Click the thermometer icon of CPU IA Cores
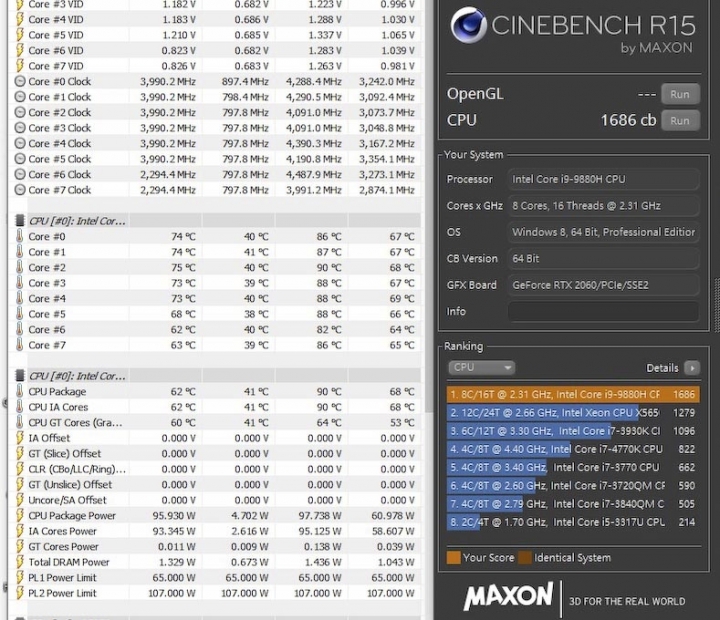 click(x=19, y=407)
